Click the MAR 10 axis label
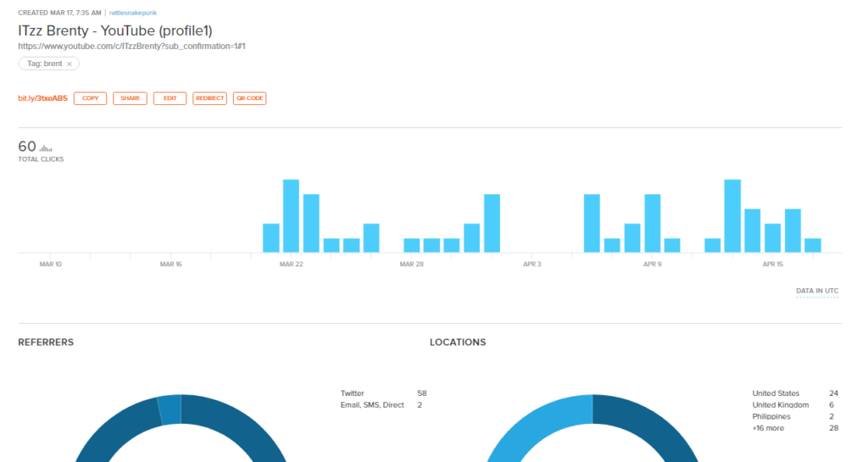 (x=50, y=264)
